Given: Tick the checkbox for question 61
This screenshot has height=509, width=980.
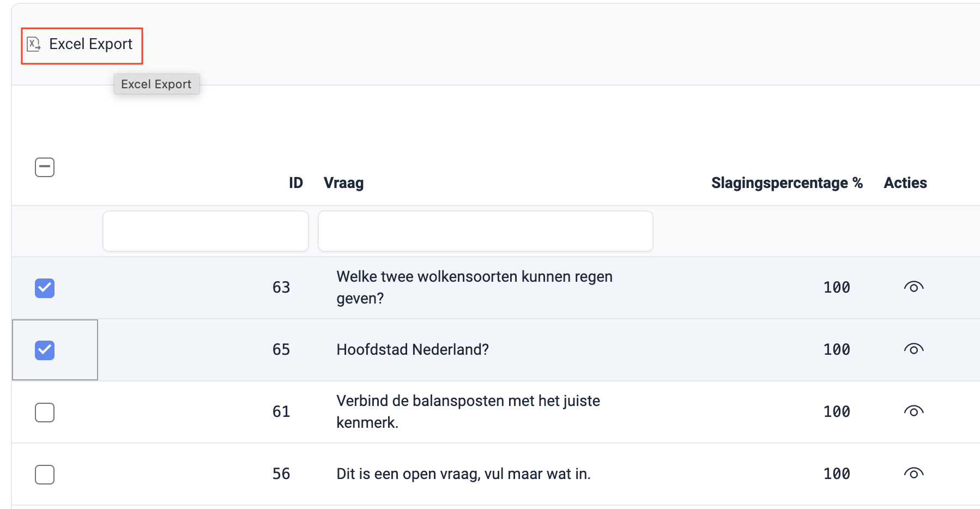Looking at the screenshot, I should (x=45, y=412).
